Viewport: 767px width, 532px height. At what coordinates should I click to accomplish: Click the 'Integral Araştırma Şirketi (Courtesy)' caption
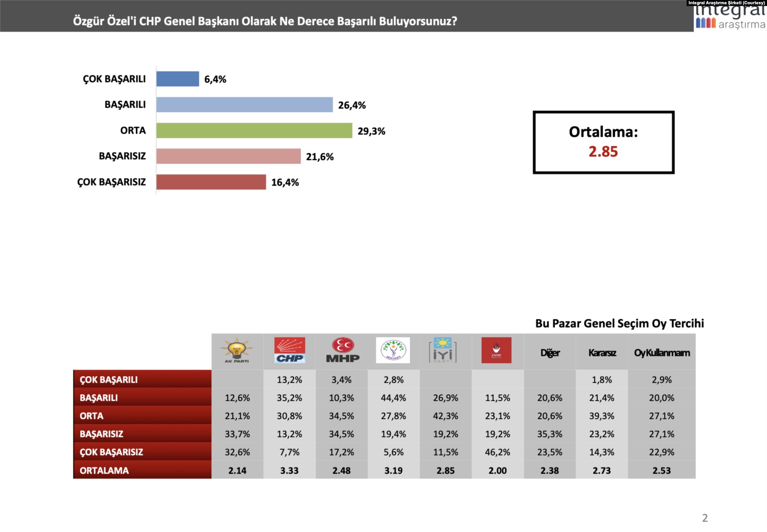pyautogui.click(x=727, y=3)
